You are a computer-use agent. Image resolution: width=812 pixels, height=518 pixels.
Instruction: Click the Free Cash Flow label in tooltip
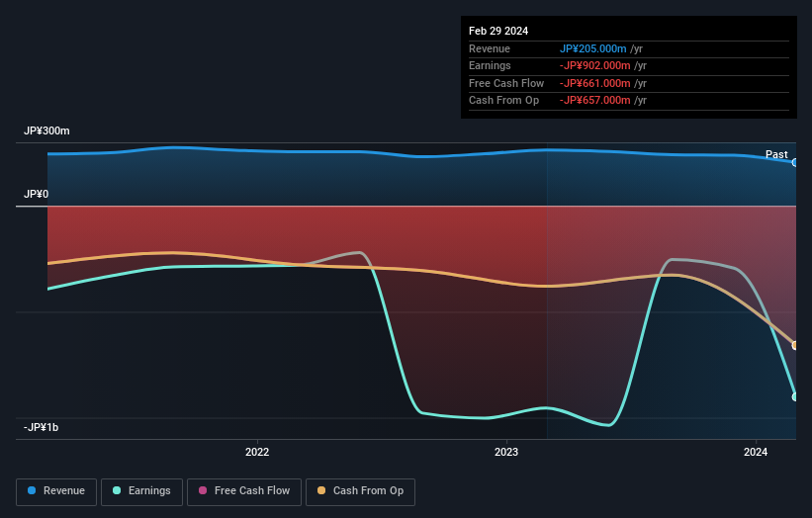pos(506,83)
